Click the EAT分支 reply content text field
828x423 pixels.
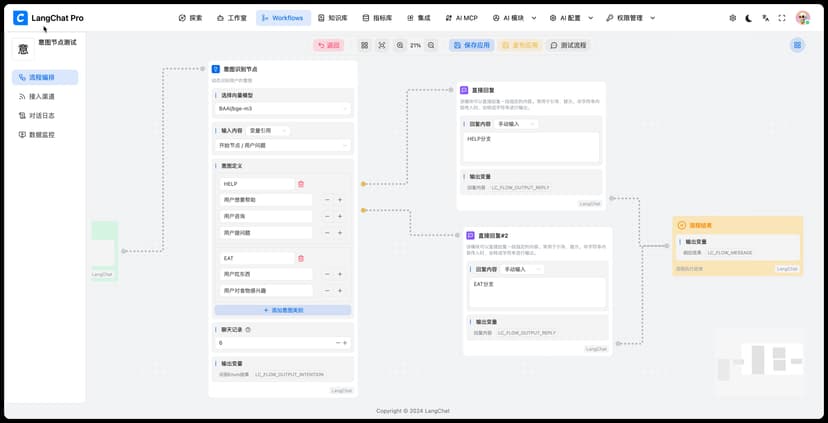(537, 291)
